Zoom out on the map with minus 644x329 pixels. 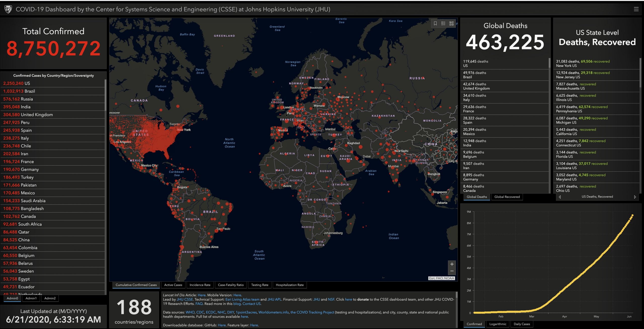pyautogui.click(x=452, y=271)
